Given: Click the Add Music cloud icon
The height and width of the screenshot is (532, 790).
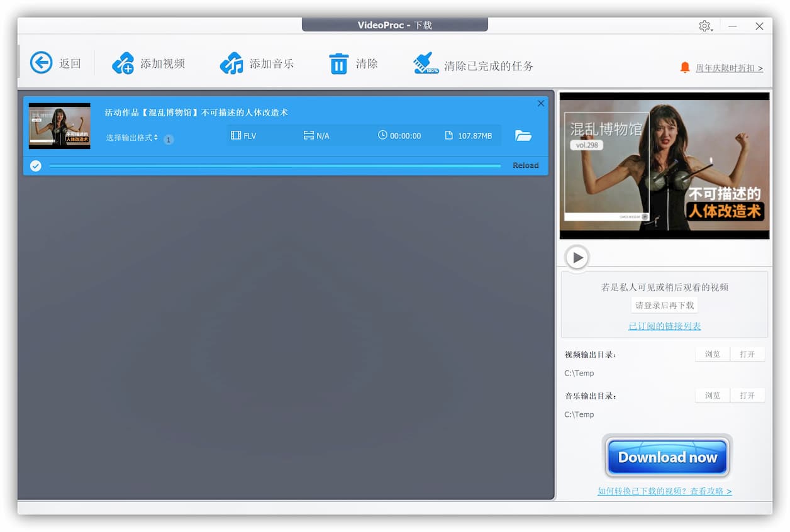Looking at the screenshot, I should (231, 64).
